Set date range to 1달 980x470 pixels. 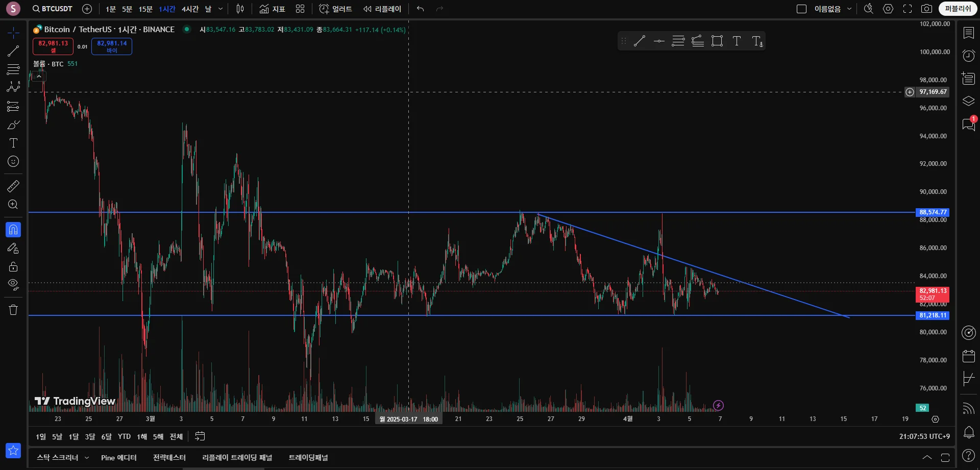pyautogui.click(x=73, y=436)
